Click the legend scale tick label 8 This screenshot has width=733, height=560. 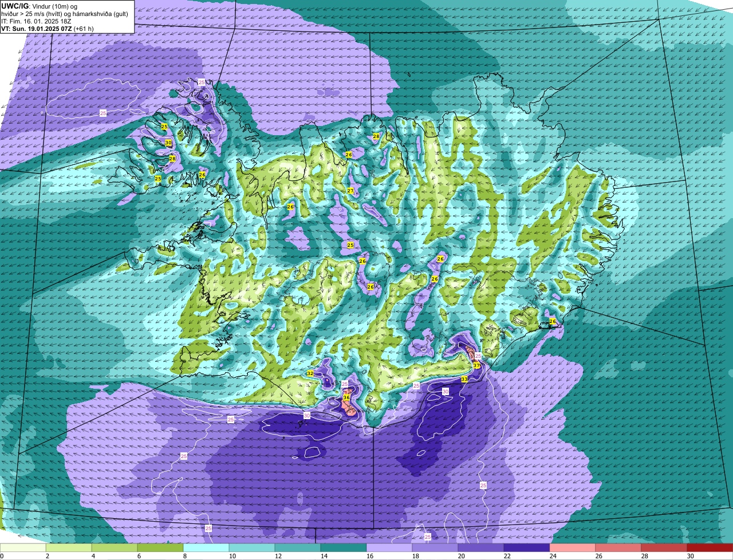tap(186, 556)
